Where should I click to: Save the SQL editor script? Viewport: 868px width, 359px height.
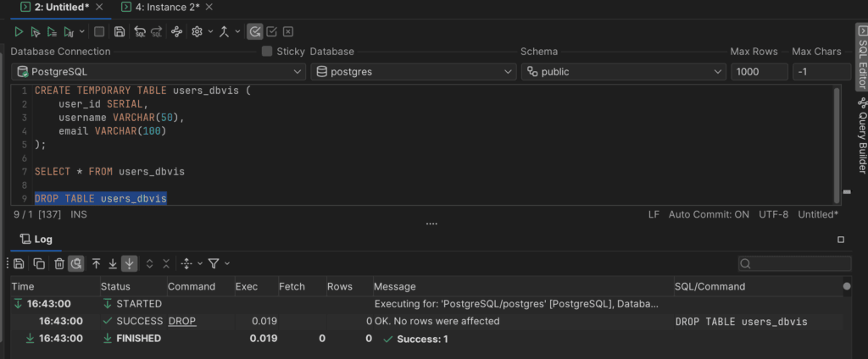coord(119,32)
